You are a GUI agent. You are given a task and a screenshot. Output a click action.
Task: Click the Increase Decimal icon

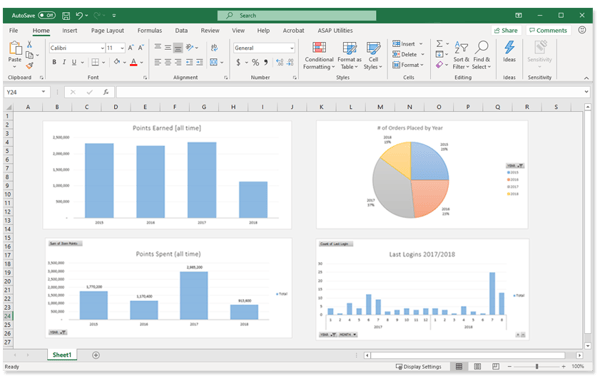tap(280, 62)
